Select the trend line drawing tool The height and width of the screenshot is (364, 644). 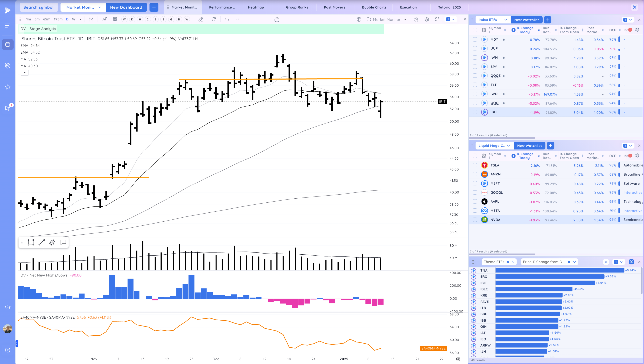(x=42, y=242)
